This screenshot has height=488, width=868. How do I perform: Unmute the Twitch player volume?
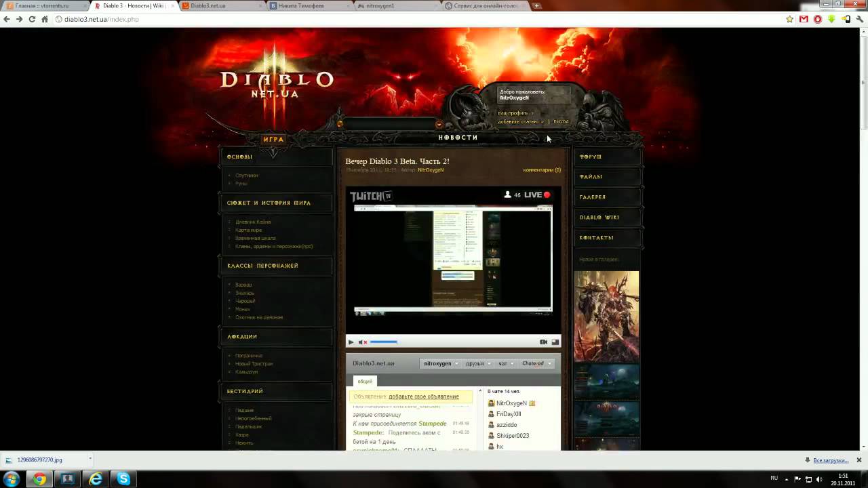363,342
